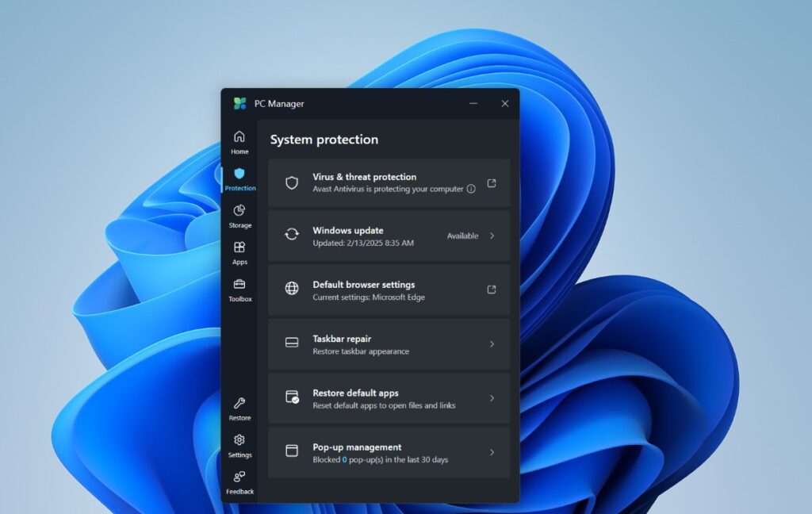Image resolution: width=812 pixels, height=514 pixels.
Task: Click the Windows update refresh icon
Action: [293, 236]
